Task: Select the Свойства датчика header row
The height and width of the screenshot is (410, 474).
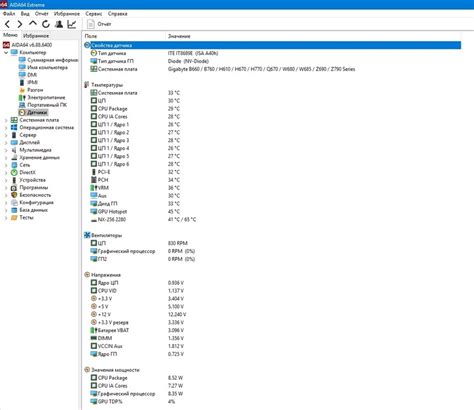Action: tap(272, 45)
